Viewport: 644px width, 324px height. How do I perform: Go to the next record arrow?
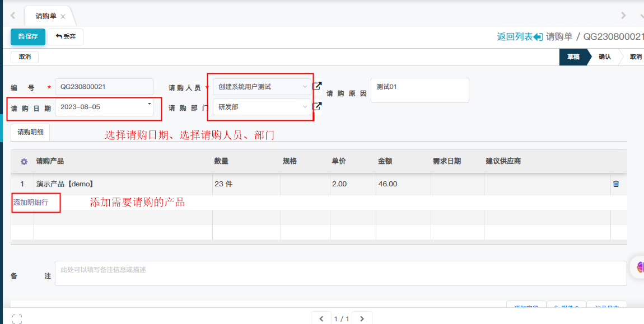pos(362,318)
